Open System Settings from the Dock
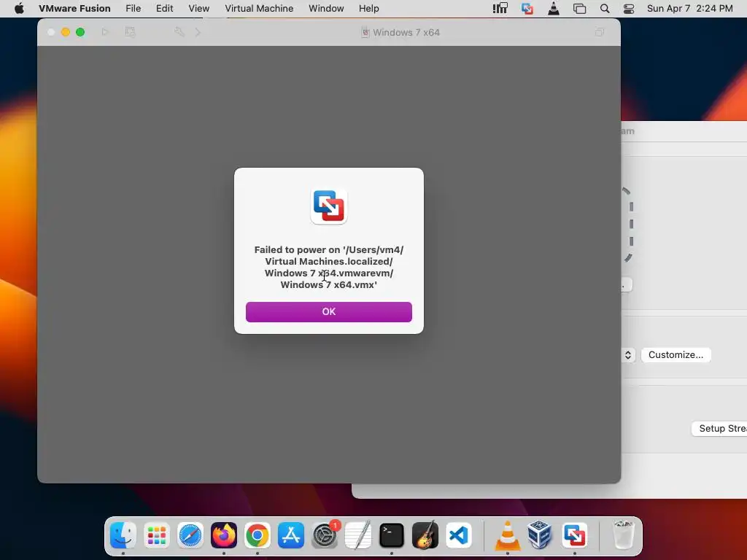This screenshot has width=747, height=560. tap(325, 535)
